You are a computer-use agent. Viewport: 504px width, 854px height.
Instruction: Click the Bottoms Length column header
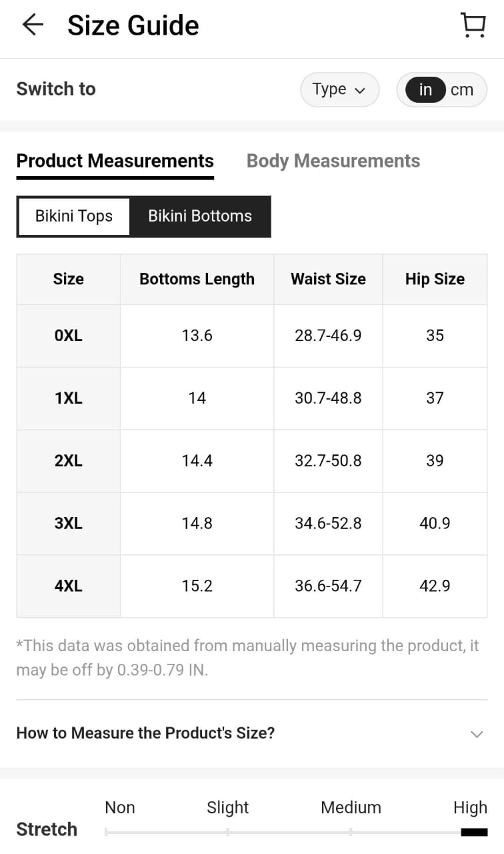click(197, 280)
